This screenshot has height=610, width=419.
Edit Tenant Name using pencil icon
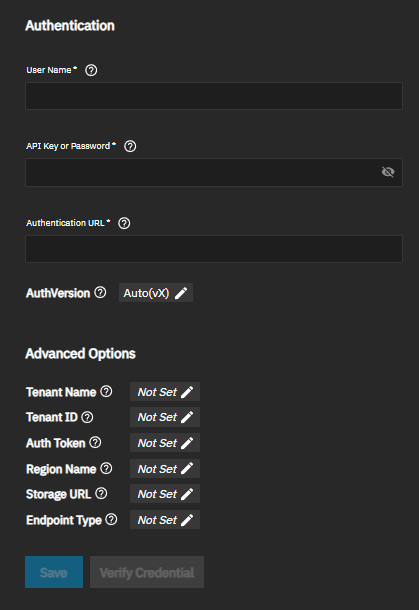(x=187, y=392)
